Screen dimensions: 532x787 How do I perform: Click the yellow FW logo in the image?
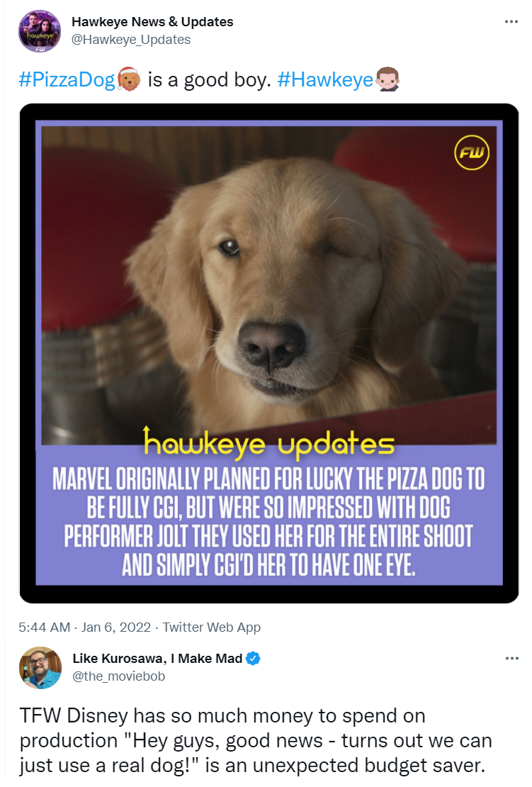(472, 154)
